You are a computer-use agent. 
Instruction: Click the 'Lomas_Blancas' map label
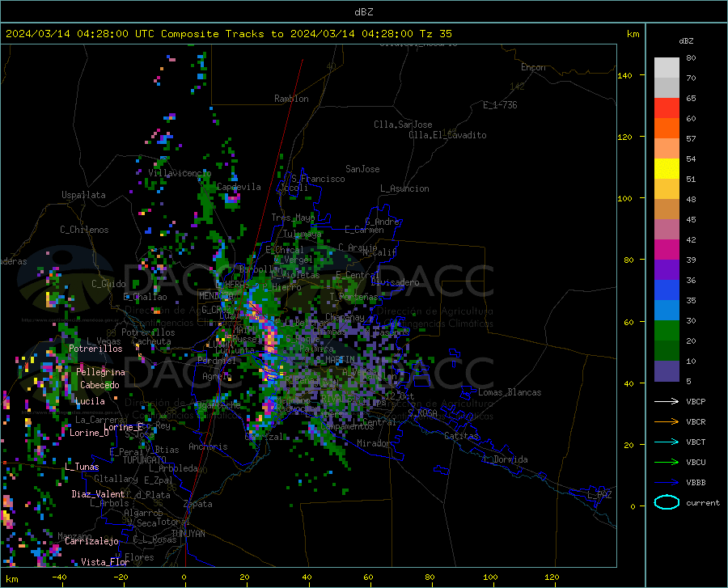point(510,392)
